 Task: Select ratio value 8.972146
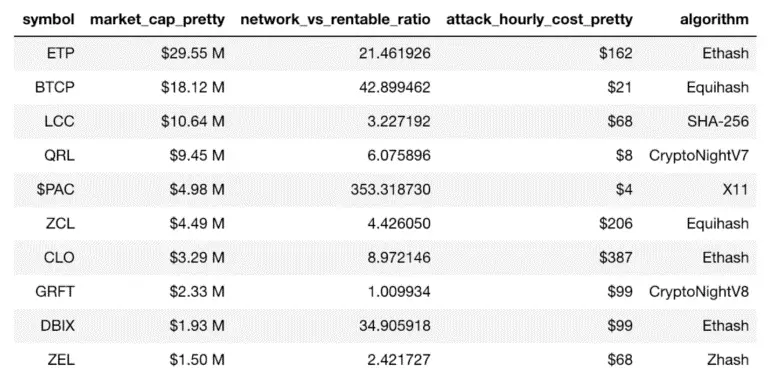[399, 257]
